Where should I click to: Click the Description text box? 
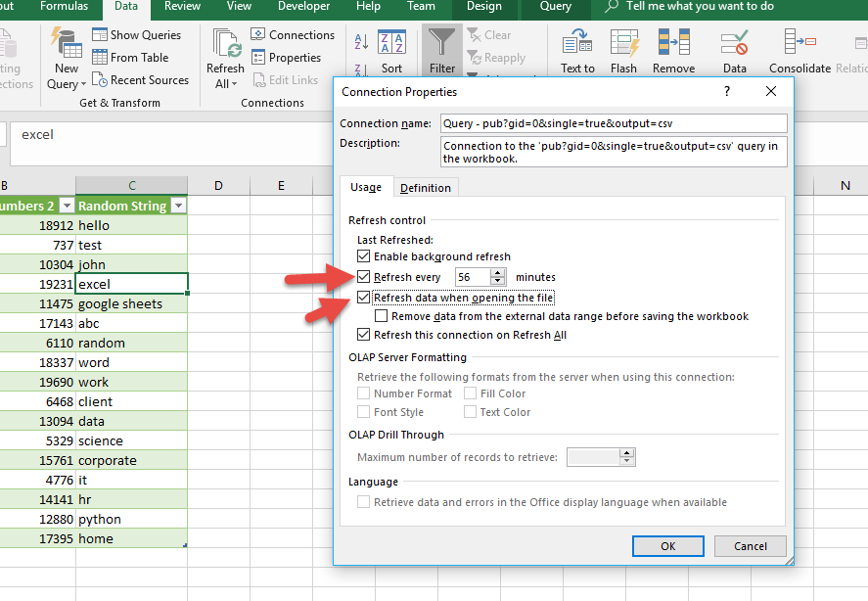(614, 152)
